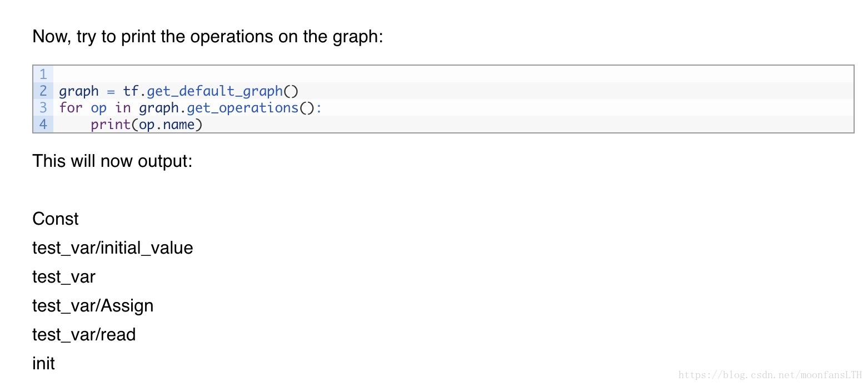
Task: Click the test_var/Assign output line
Action: 93,306
